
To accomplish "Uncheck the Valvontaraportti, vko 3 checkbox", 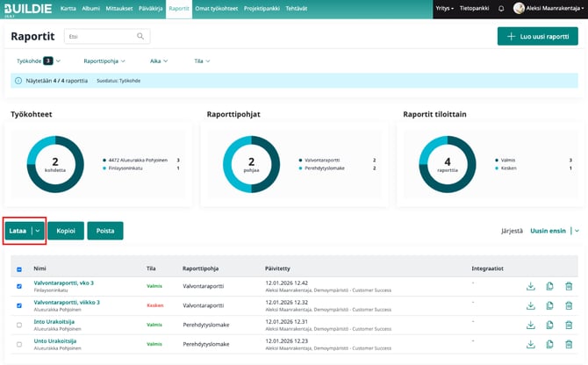I will [x=19, y=286].
